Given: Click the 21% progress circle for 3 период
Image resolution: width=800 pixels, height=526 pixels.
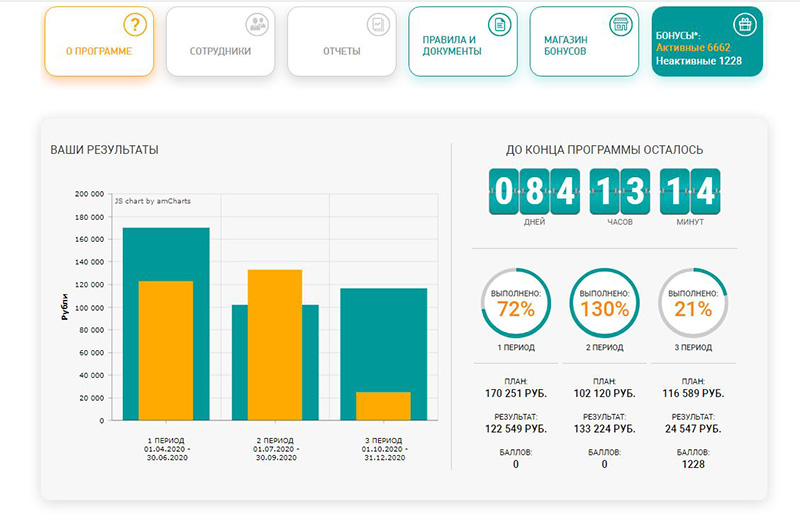Looking at the screenshot, I should click(692, 305).
